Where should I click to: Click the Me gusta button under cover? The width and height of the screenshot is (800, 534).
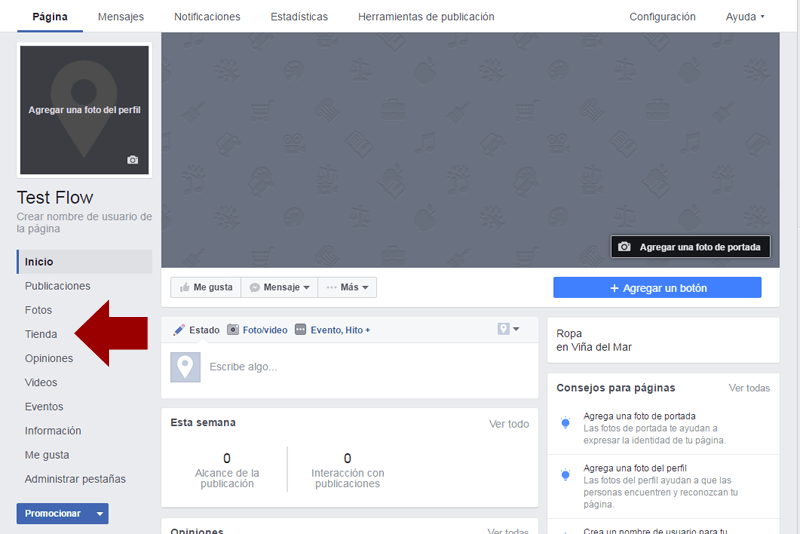coord(206,288)
